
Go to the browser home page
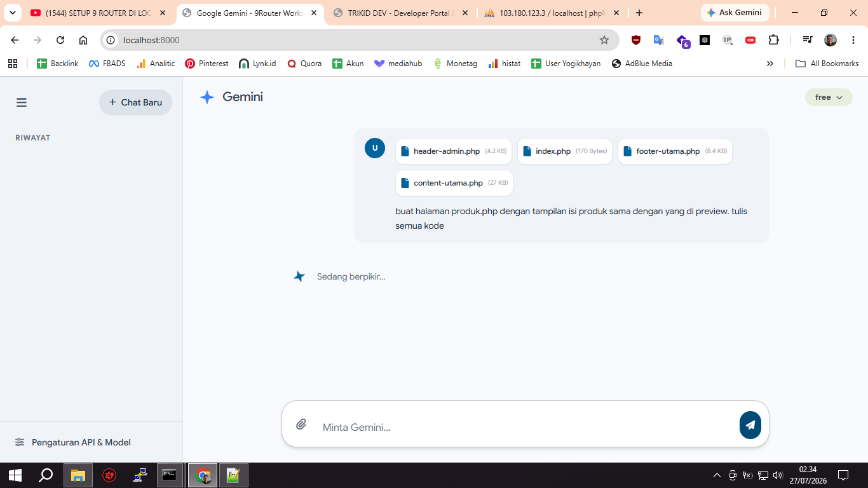click(83, 40)
